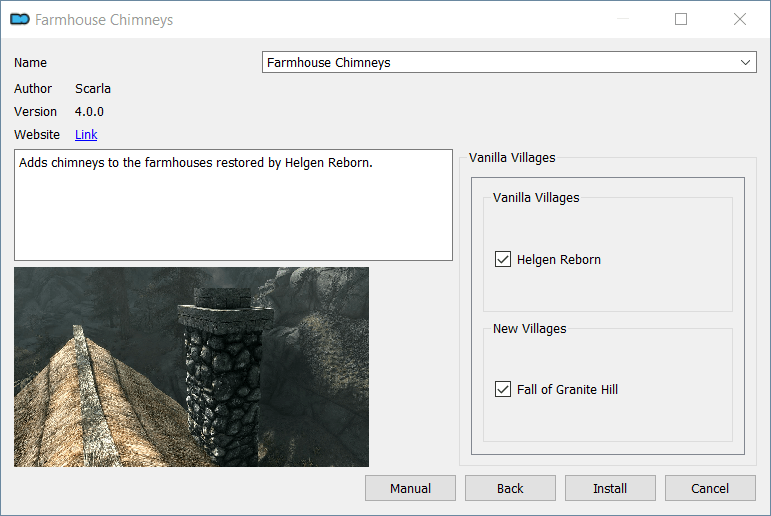Screen dimensions: 771x516
Task: Click the description text box
Action: 233,205
